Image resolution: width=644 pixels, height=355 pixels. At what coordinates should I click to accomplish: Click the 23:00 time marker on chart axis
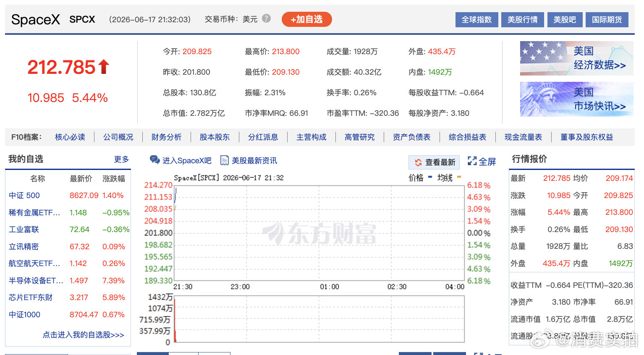coord(240,287)
